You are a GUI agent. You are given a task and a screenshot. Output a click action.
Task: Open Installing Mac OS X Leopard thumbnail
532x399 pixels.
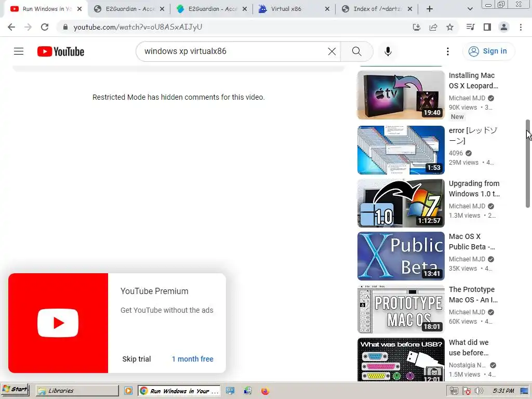pos(401,95)
